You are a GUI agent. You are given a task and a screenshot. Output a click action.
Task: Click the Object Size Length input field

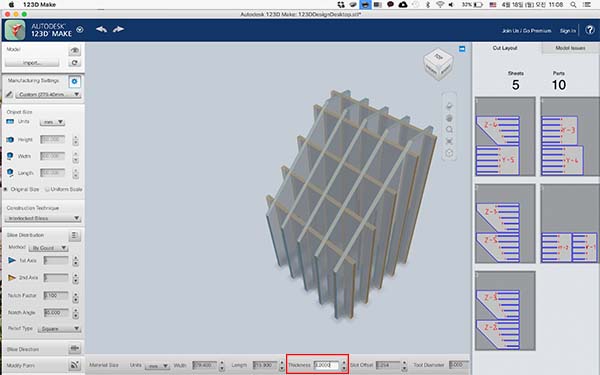53,173
